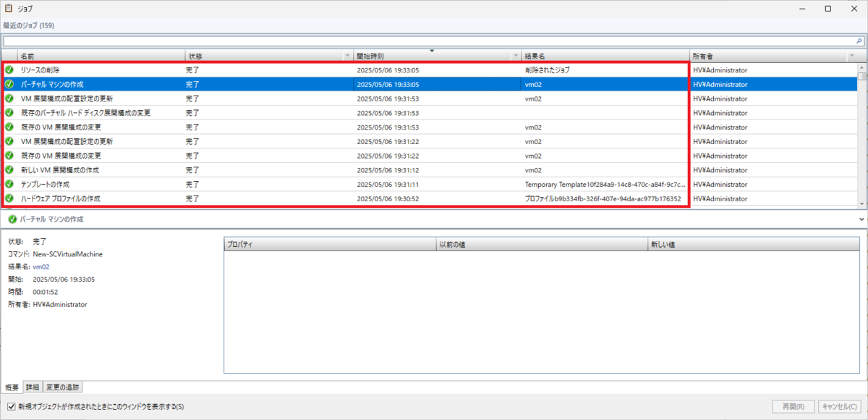This screenshot has height=420, width=868.
Task: Collapse the job details pane with the chevron
Action: click(x=861, y=219)
